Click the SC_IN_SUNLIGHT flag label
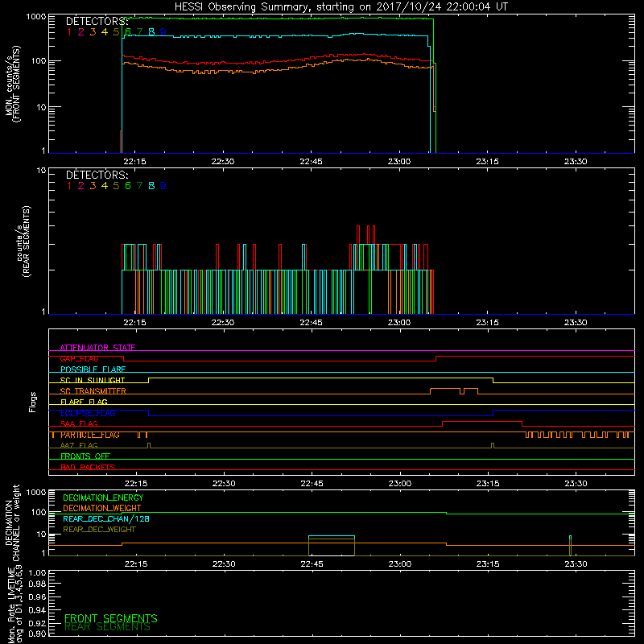 pos(93,380)
